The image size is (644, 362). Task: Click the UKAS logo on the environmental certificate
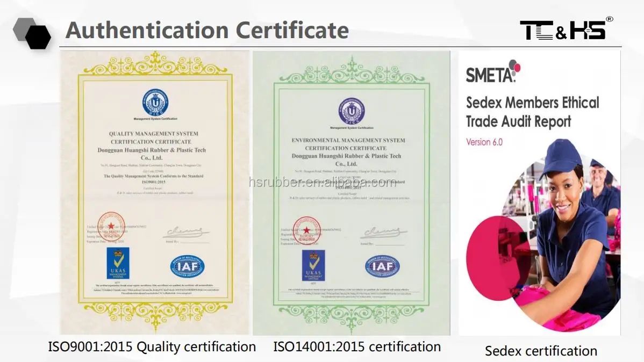click(313, 265)
